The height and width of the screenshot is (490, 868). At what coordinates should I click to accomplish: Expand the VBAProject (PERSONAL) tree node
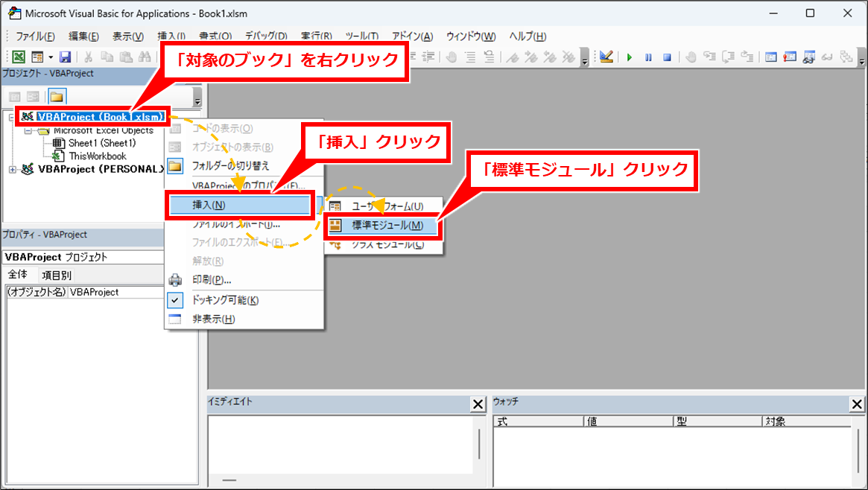point(12,169)
